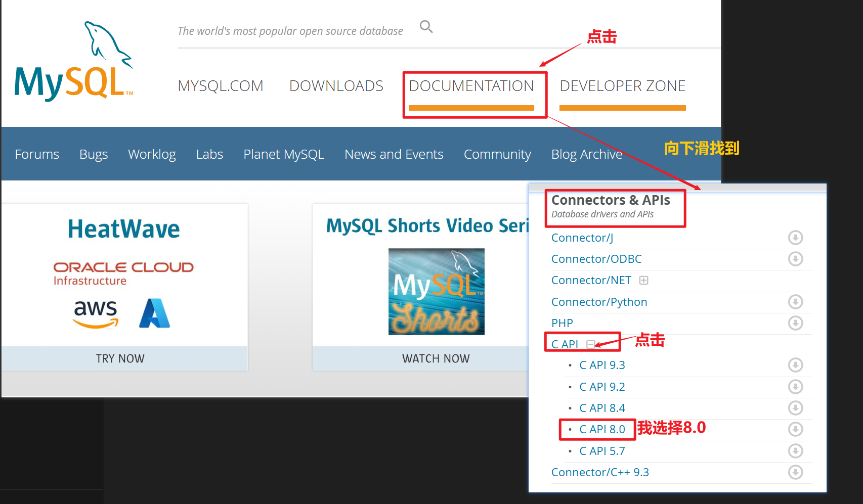Open Community menu item
The width and height of the screenshot is (863, 504).
[x=497, y=154]
